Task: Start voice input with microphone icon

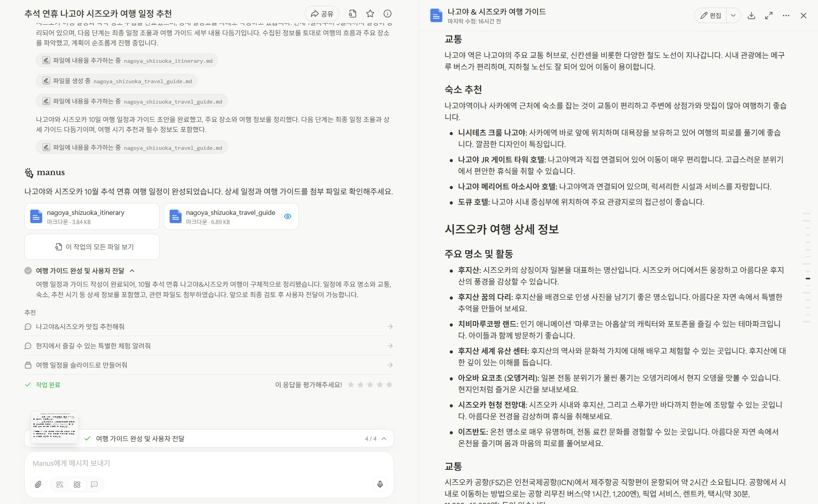Action: coord(380,484)
